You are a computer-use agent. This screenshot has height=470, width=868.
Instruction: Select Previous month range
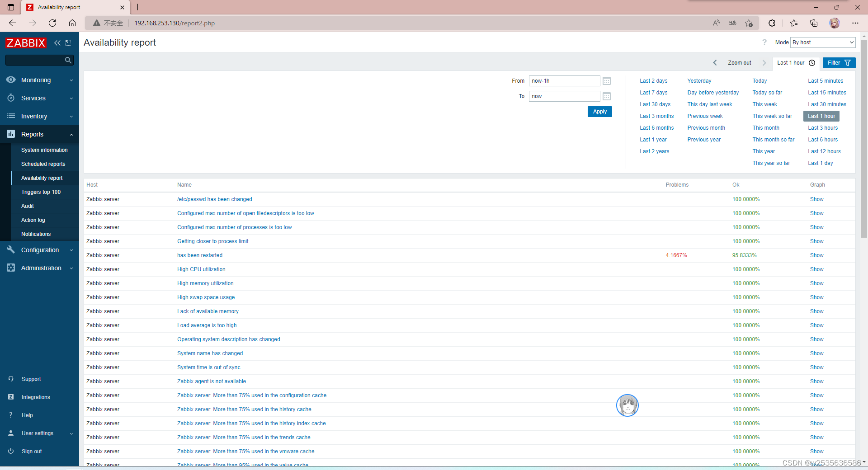point(706,128)
